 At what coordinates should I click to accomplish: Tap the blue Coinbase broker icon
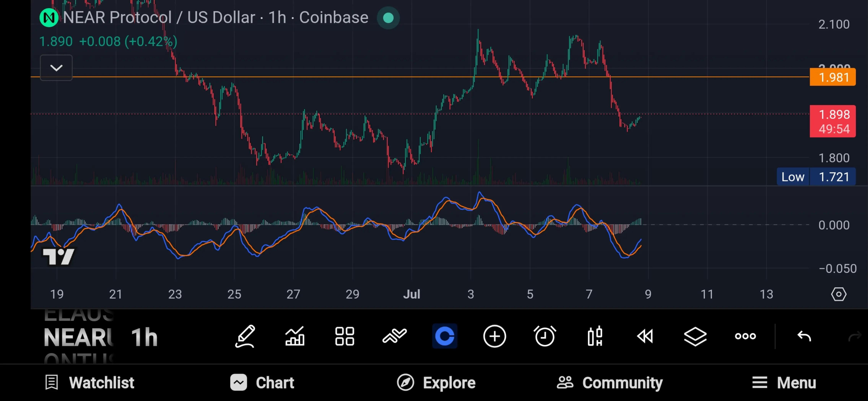pyautogui.click(x=445, y=336)
